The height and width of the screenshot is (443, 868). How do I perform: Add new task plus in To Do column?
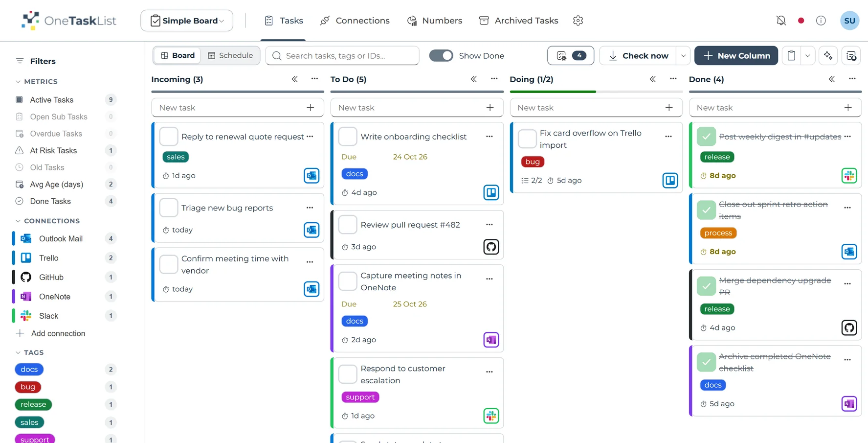click(490, 107)
